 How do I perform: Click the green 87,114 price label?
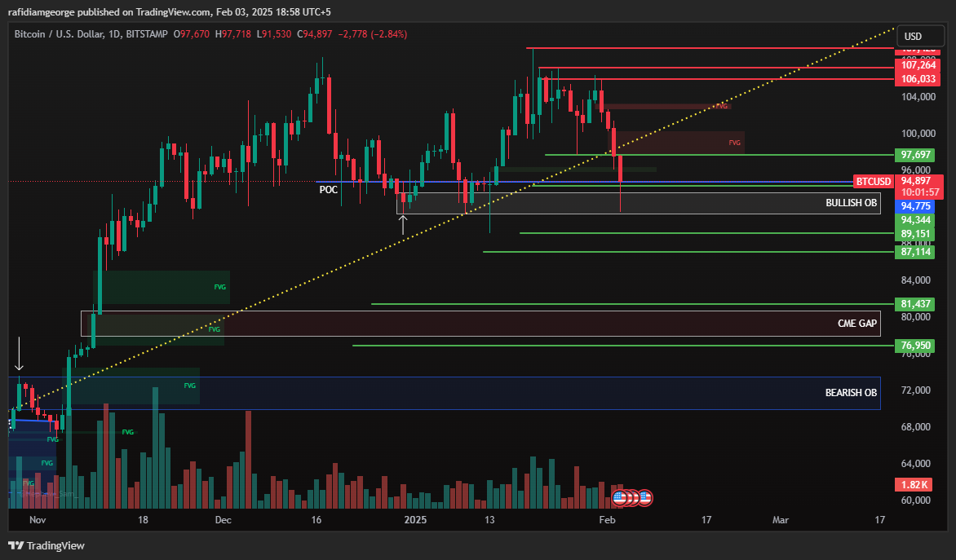(x=915, y=252)
